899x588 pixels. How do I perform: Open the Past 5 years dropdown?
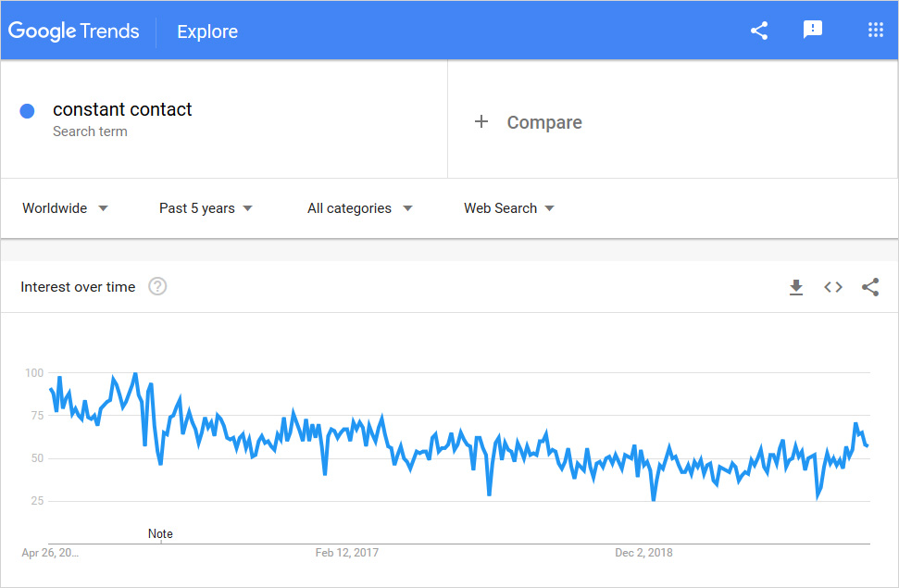(x=206, y=208)
